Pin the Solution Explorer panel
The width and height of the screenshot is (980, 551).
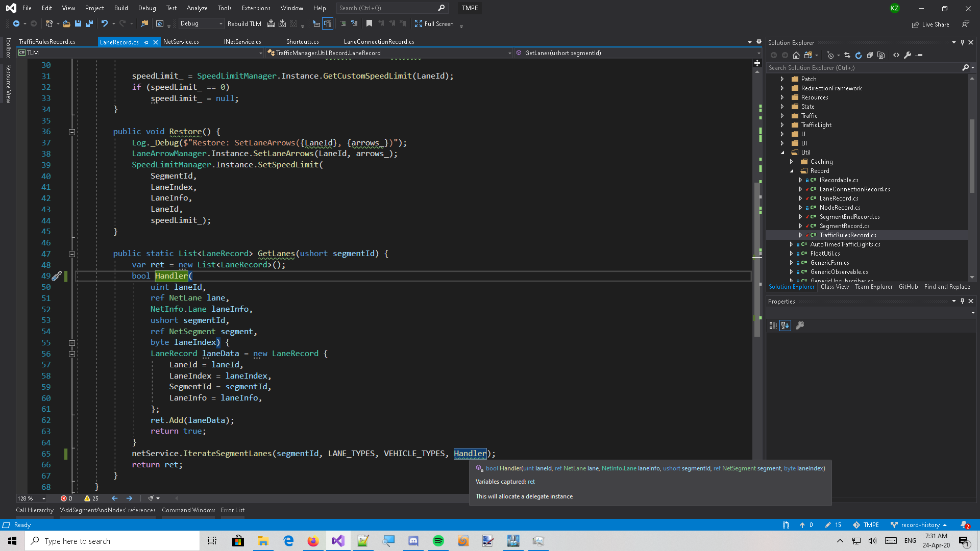962,43
